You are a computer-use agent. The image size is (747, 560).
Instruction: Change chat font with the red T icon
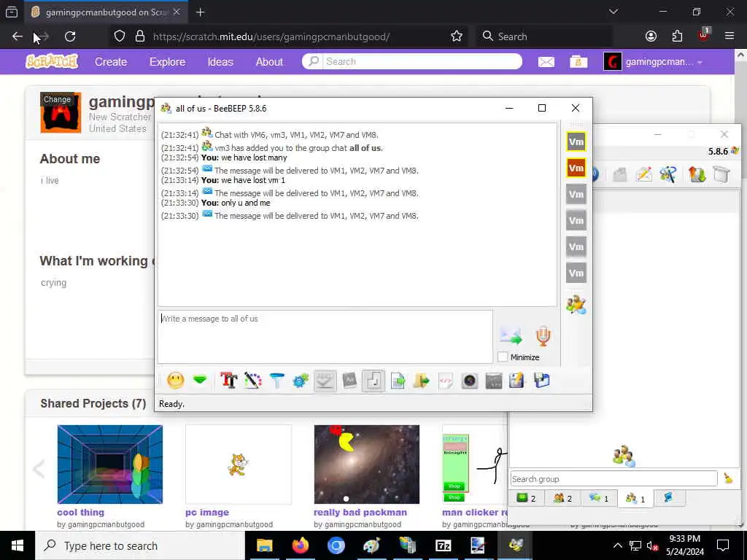pos(228,381)
